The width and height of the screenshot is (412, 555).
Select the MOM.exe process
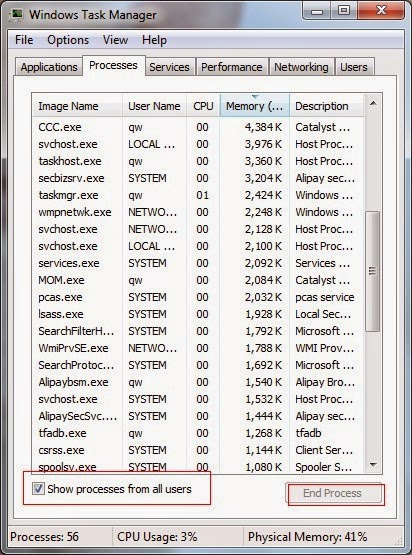click(198, 280)
